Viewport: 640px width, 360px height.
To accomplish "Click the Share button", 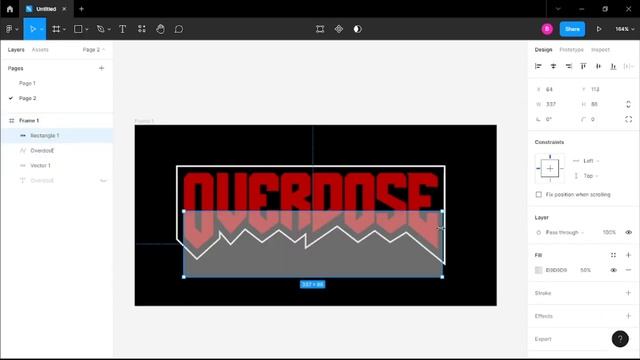I will pyautogui.click(x=572, y=29).
